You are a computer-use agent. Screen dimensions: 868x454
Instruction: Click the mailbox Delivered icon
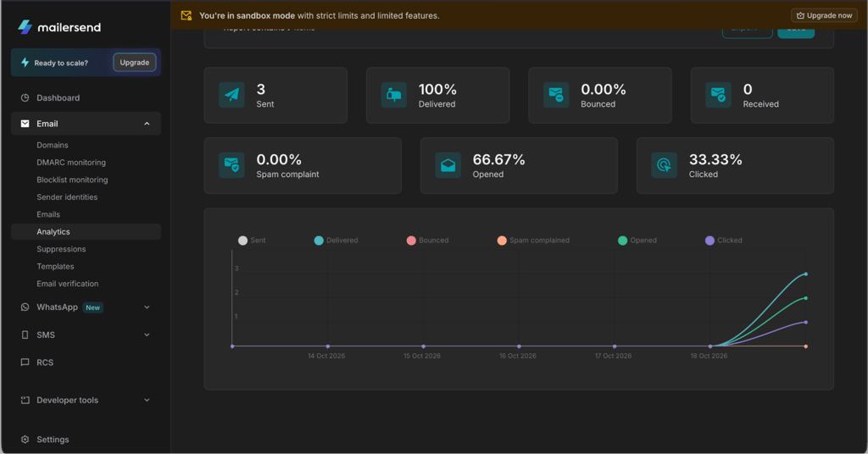click(x=394, y=95)
